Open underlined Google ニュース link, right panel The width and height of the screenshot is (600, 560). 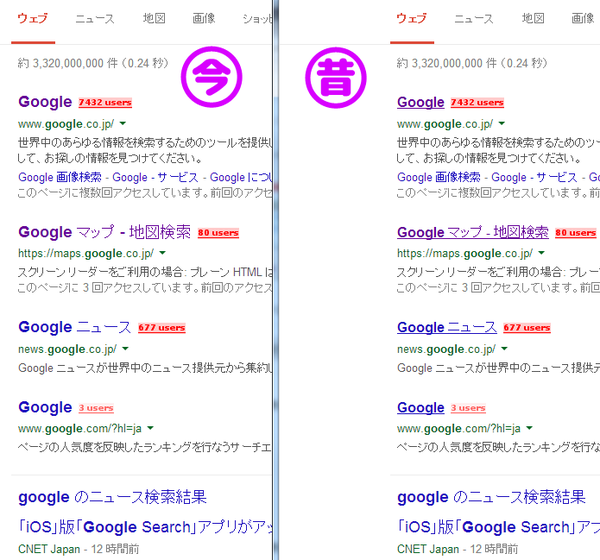[x=447, y=327]
